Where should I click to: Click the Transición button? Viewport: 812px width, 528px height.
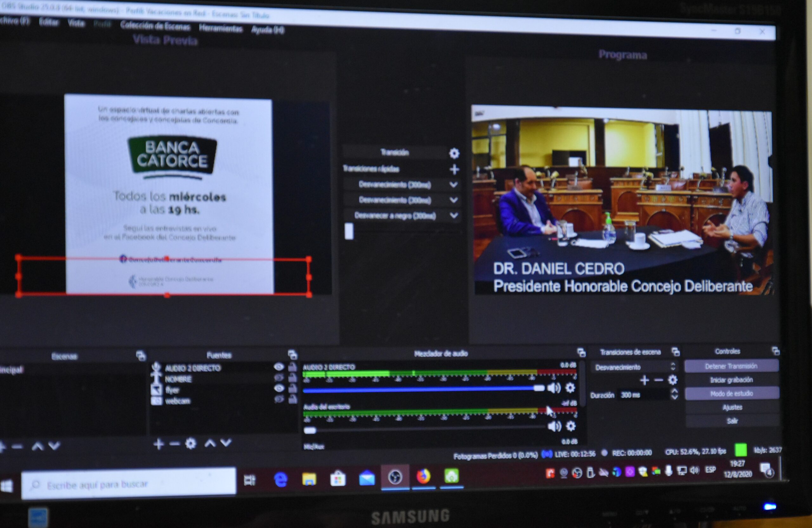(x=395, y=152)
